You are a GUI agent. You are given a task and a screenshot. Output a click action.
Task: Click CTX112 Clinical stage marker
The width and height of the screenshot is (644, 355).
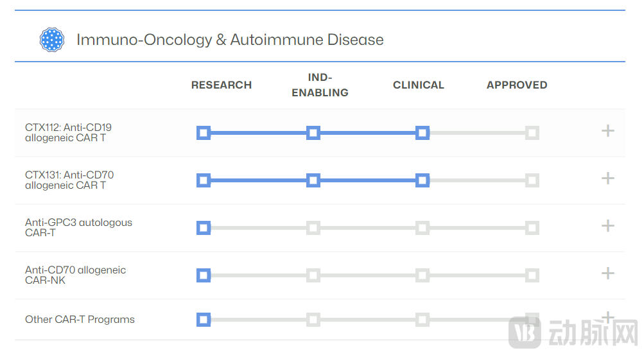pyautogui.click(x=422, y=133)
